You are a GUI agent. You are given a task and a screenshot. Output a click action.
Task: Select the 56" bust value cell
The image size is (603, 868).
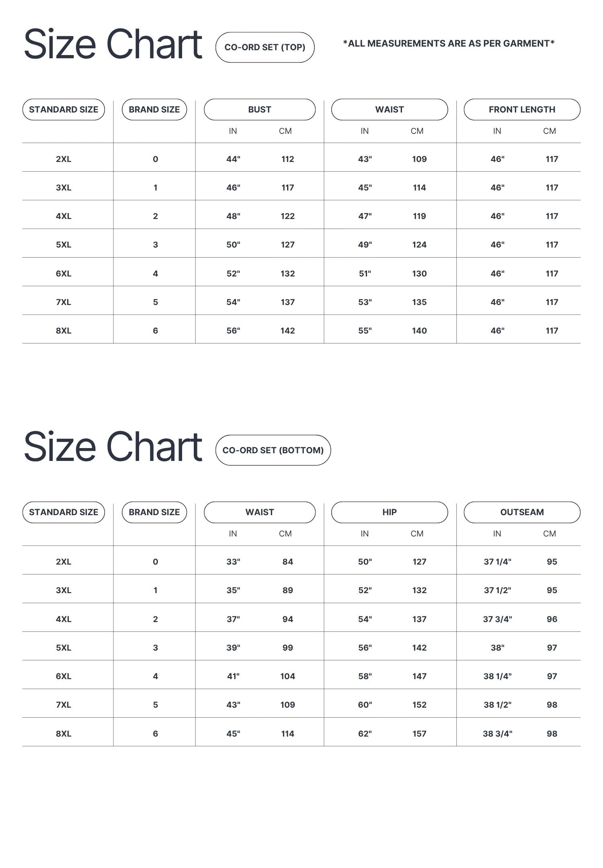233,331
